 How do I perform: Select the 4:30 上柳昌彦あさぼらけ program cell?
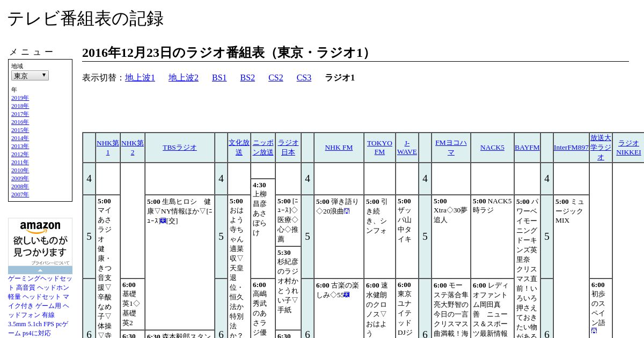[x=263, y=228]
